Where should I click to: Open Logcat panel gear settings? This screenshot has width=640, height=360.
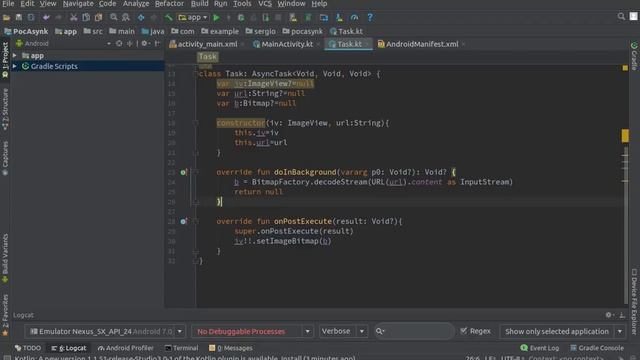[x=609, y=315]
